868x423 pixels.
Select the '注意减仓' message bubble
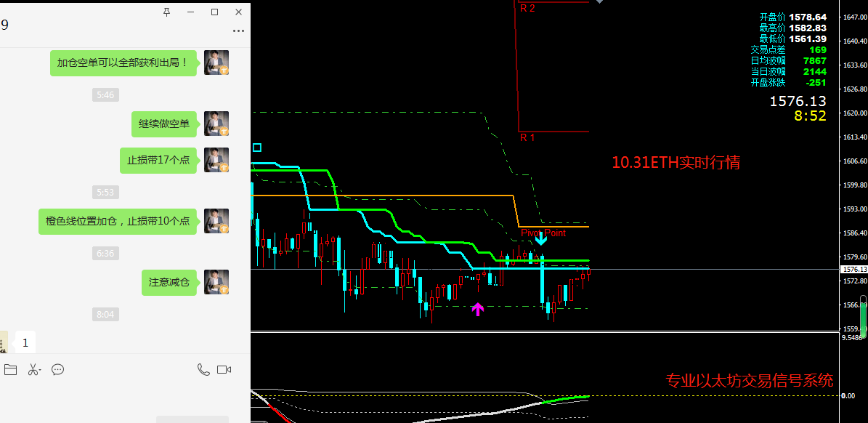coord(169,283)
